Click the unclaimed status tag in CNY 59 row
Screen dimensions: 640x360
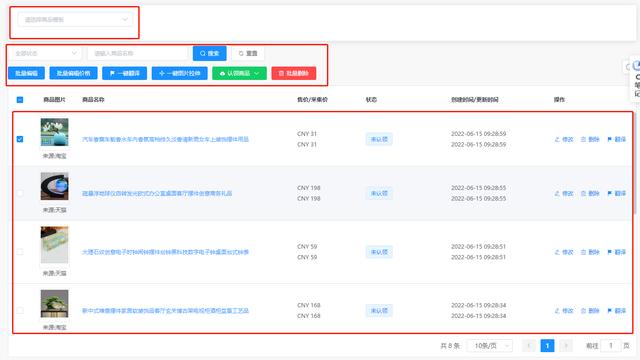[379, 252]
